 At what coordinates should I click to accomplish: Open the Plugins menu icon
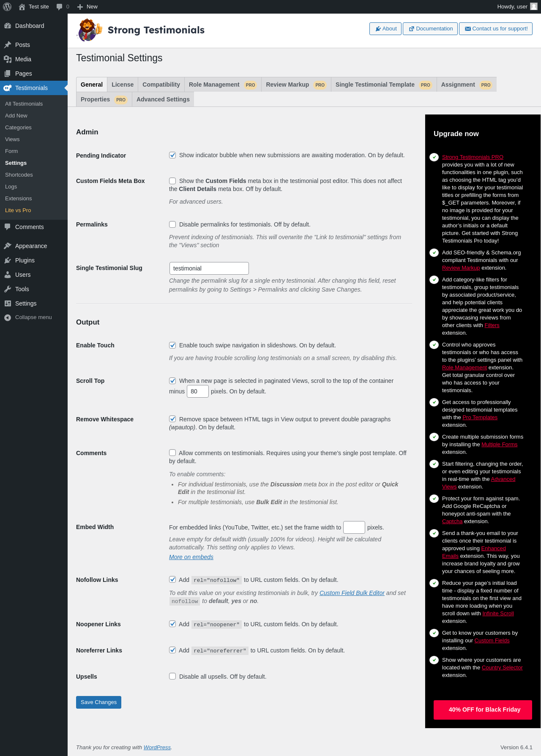click(8, 260)
